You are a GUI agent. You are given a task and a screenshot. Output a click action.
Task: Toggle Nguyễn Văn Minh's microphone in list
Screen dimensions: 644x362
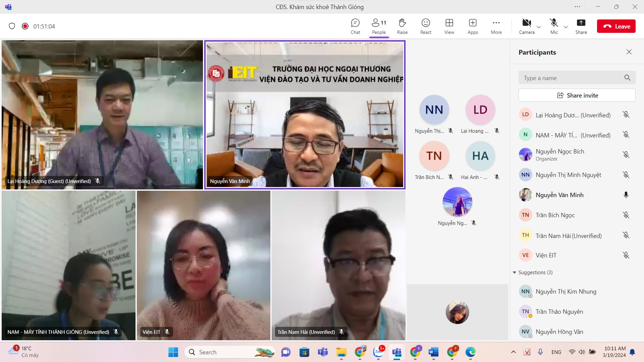pyautogui.click(x=626, y=195)
